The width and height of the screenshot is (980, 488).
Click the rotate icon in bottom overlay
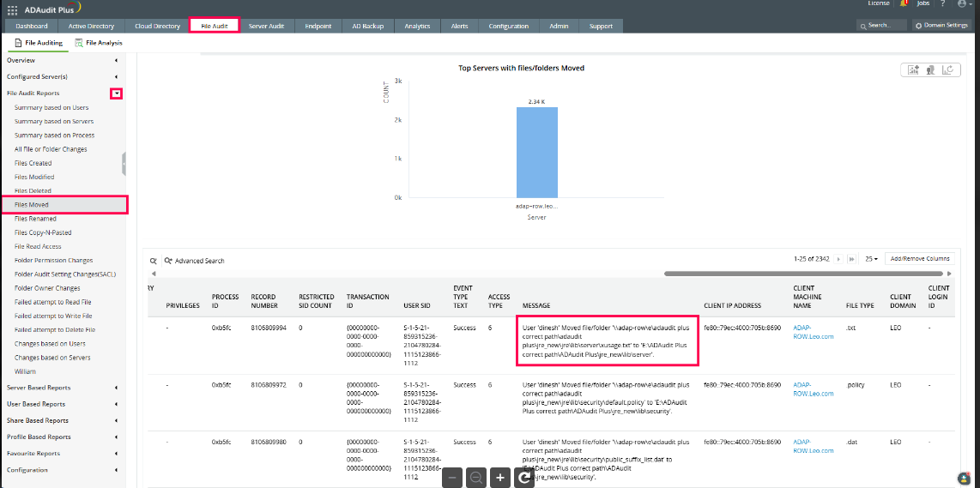[x=524, y=478]
